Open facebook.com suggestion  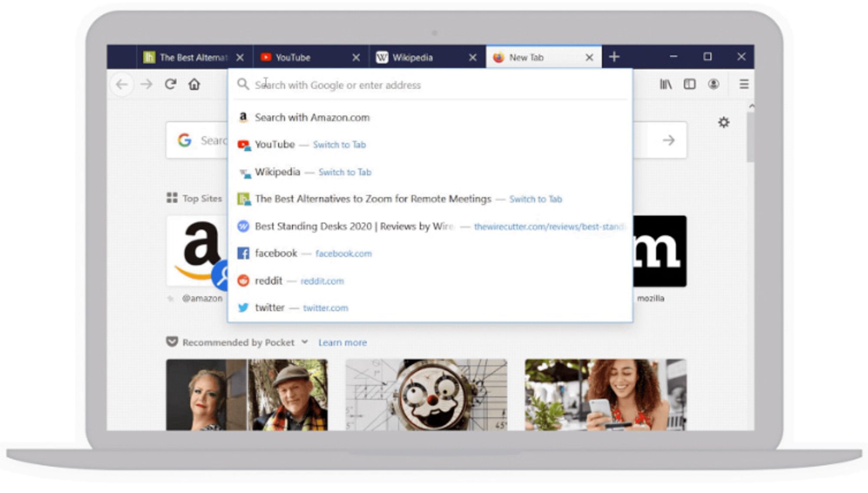(x=430, y=253)
